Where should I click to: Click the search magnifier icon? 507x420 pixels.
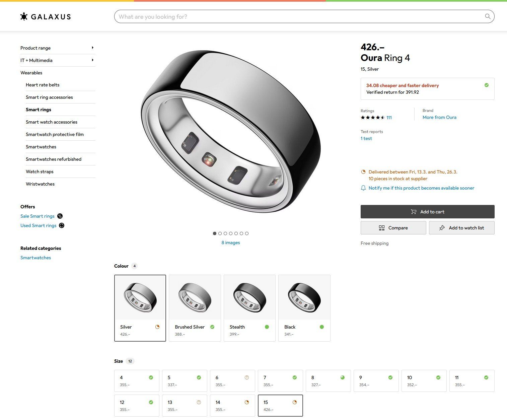coord(488,16)
